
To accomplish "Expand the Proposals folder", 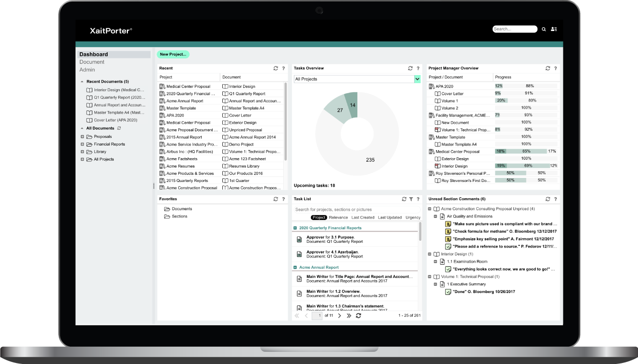I will pyautogui.click(x=82, y=136).
